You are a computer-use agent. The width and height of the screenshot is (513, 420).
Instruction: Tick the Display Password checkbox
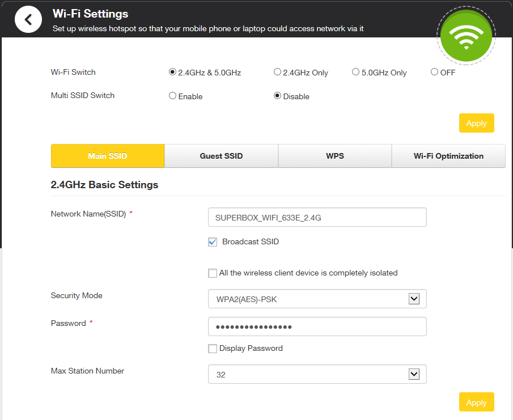[x=213, y=349]
